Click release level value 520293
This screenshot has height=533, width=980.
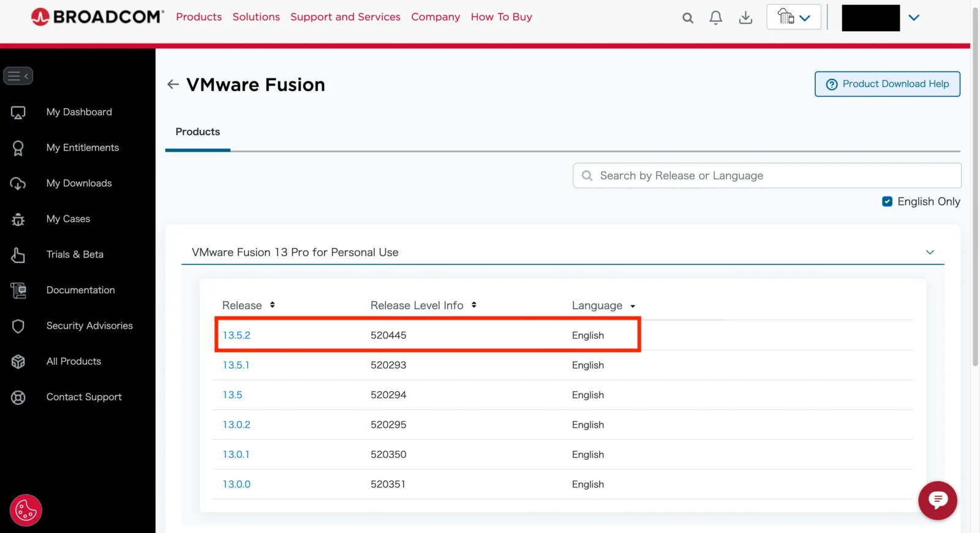[388, 365]
